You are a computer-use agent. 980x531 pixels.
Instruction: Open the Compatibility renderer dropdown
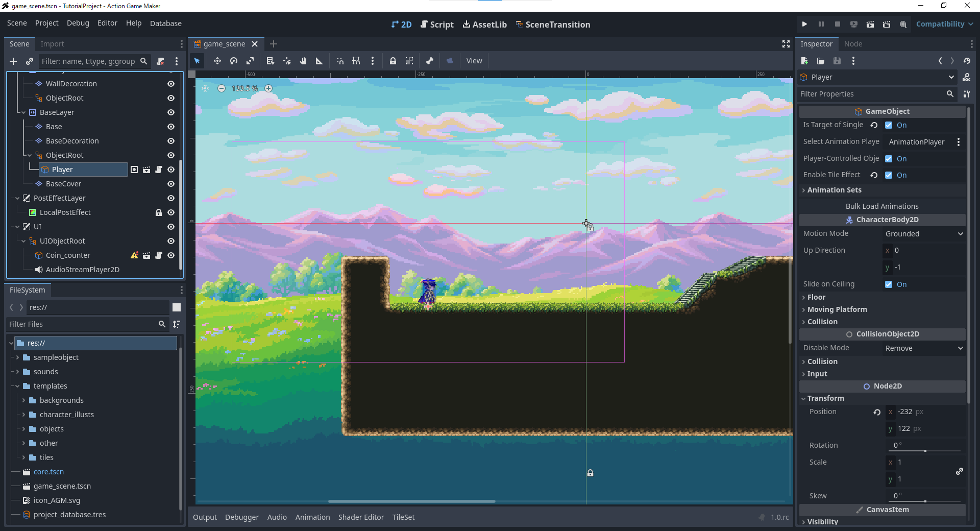(x=945, y=24)
